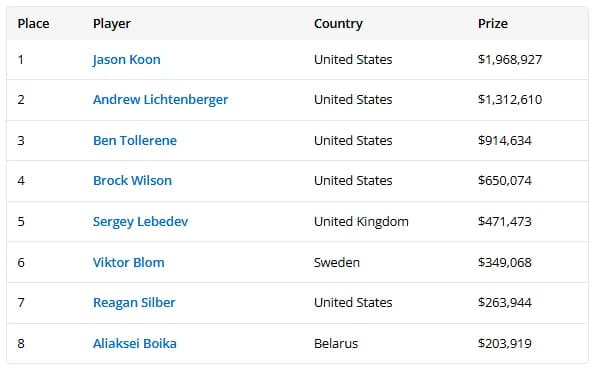Screen dimensions: 596x369
Task: Select the $349,068 prize cell
Action: pyautogui.click(x=504, y=263)
